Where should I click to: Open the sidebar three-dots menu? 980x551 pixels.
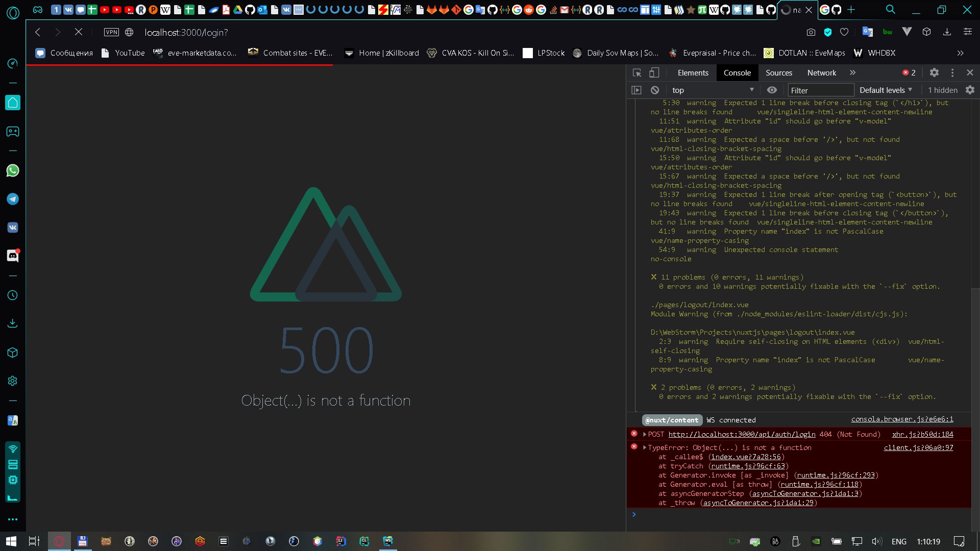[x=13, y=519]
